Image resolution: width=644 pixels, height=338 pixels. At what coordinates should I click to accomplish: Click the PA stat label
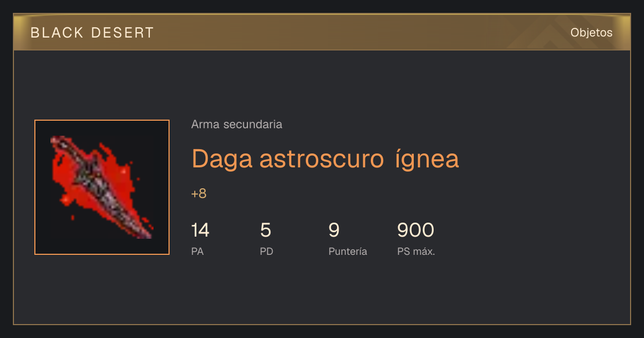pos(197,251)
